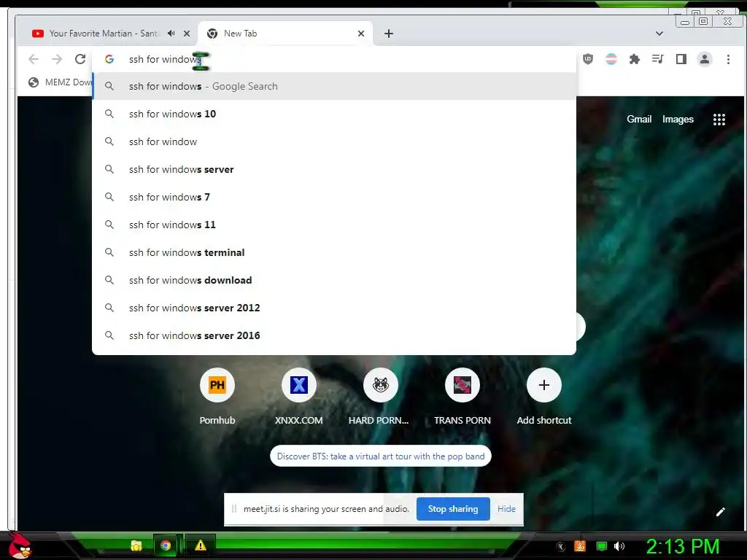The image size is (747, 560).
Task: Open the uBlock shield extension icon
Action: pyautogui.click(x=588, y=59)
